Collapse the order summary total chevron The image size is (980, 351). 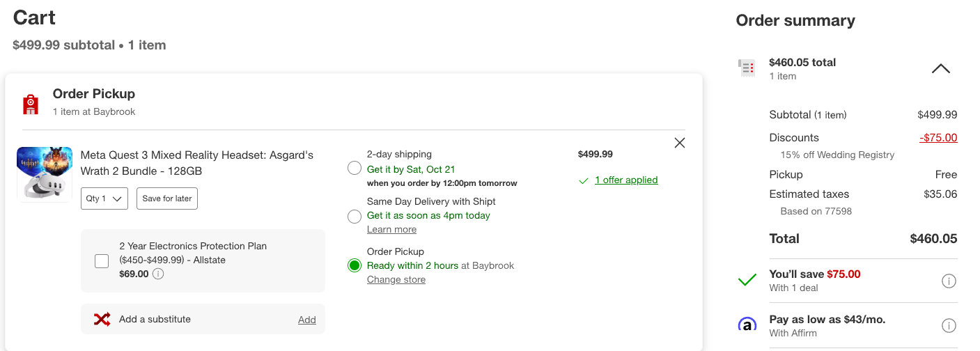tap(941, 69)
